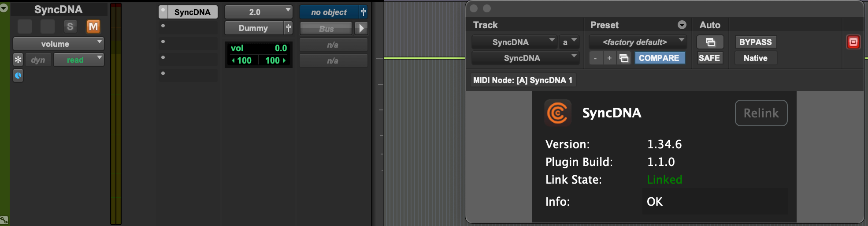The height and width of the screenshot is (226, 868).
Task: Click the vol 0.0 volume display
Action: [258, 48]
